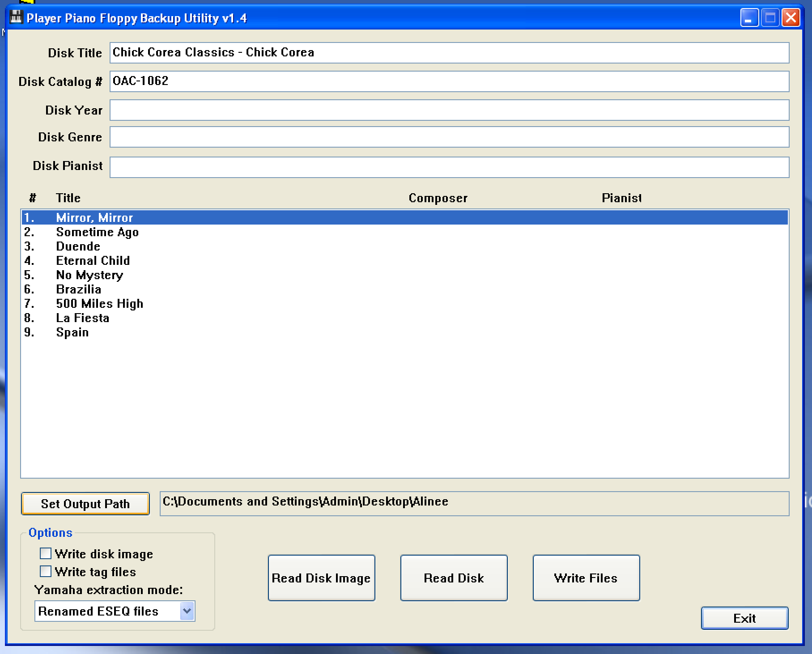The width and height of the screenshot is (812, 654).
Task: Open the Yamaha extraction mode dropdown
Action: pyautogui.click(x=115, y=611)
